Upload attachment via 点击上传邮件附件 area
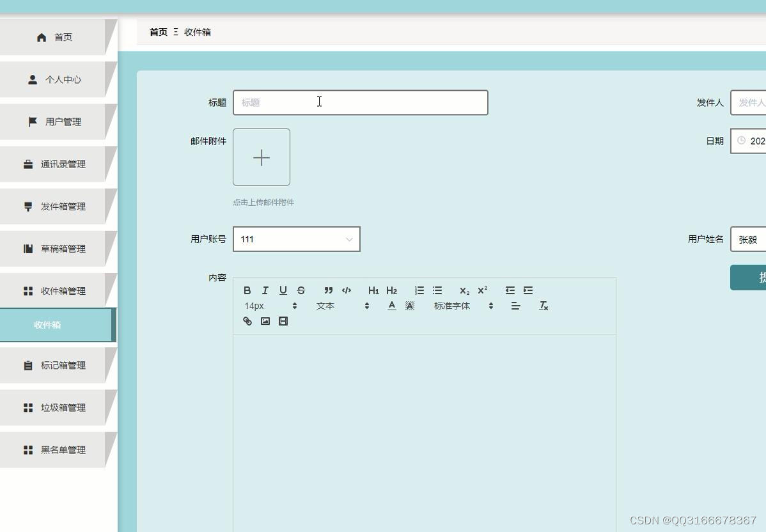The width and height of the screenshot is (766, 532). (x=262, y=157)
